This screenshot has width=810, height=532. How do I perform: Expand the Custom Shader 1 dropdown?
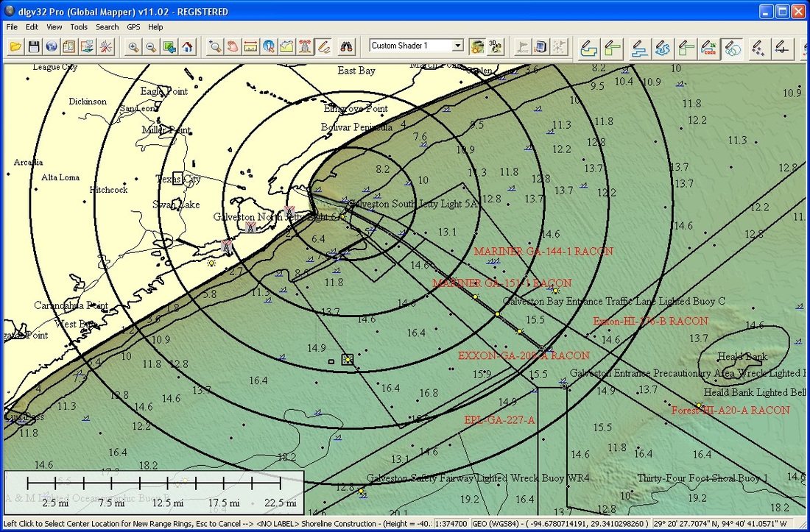(x=458, y=46)
